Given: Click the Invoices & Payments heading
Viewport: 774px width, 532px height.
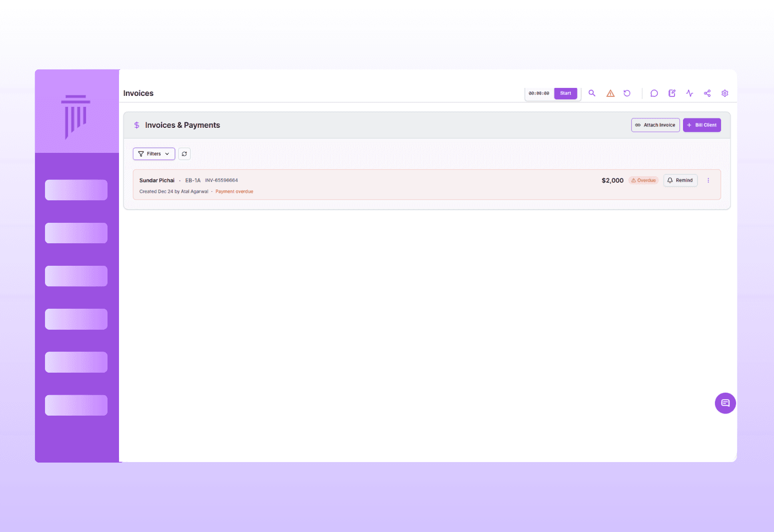Looking at the screenshot, I should tap(182, 125).
